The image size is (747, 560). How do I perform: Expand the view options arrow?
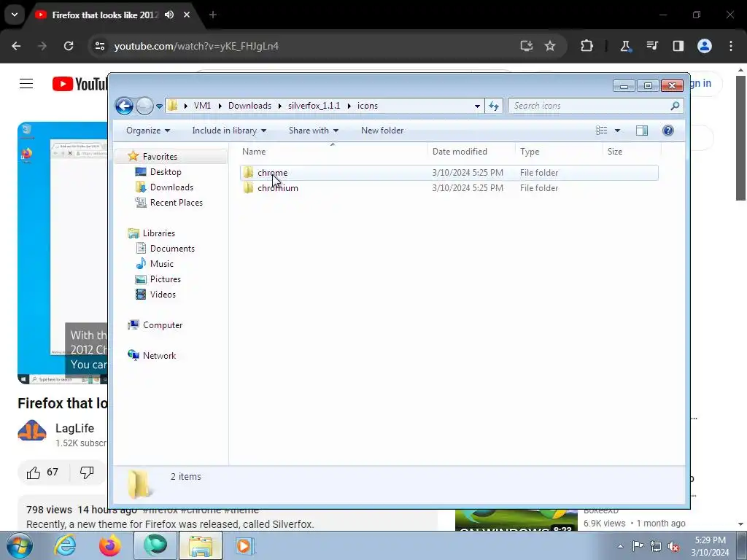[617, 131]
